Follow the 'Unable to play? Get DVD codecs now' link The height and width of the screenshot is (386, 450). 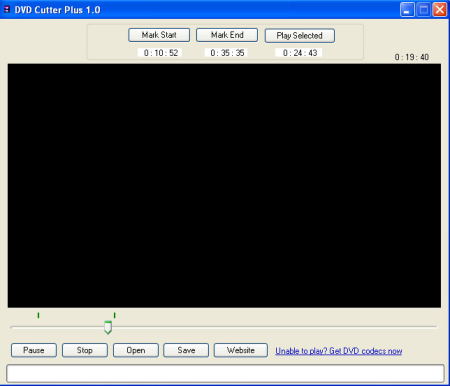click(x=339, y=351)
